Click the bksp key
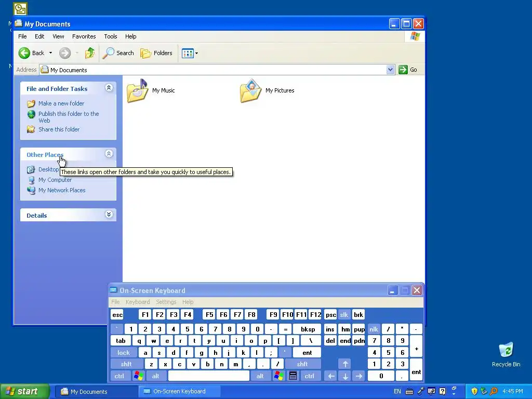 (308, 329)
